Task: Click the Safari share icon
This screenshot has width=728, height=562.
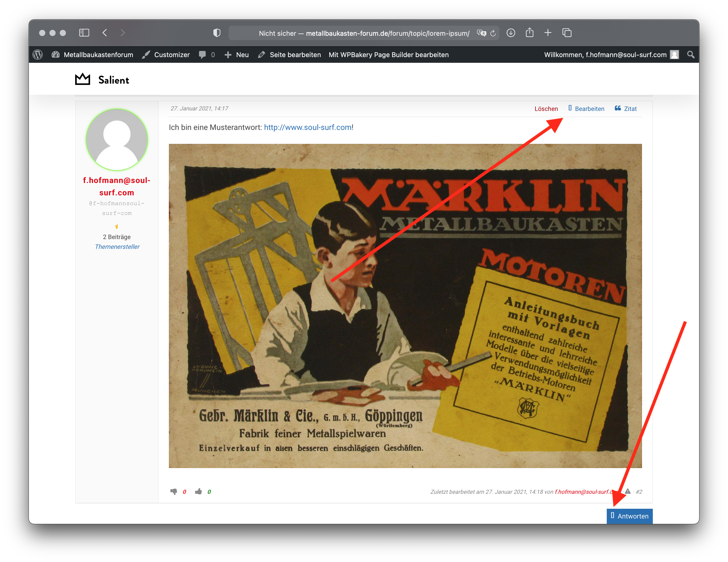Action: pyautogui.click(x=529, y=33)
